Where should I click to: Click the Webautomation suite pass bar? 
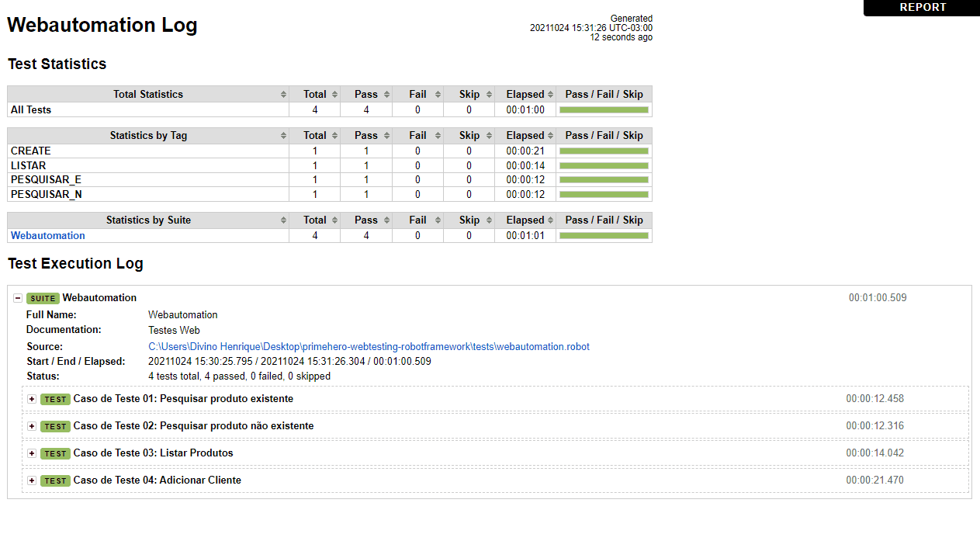604,236
